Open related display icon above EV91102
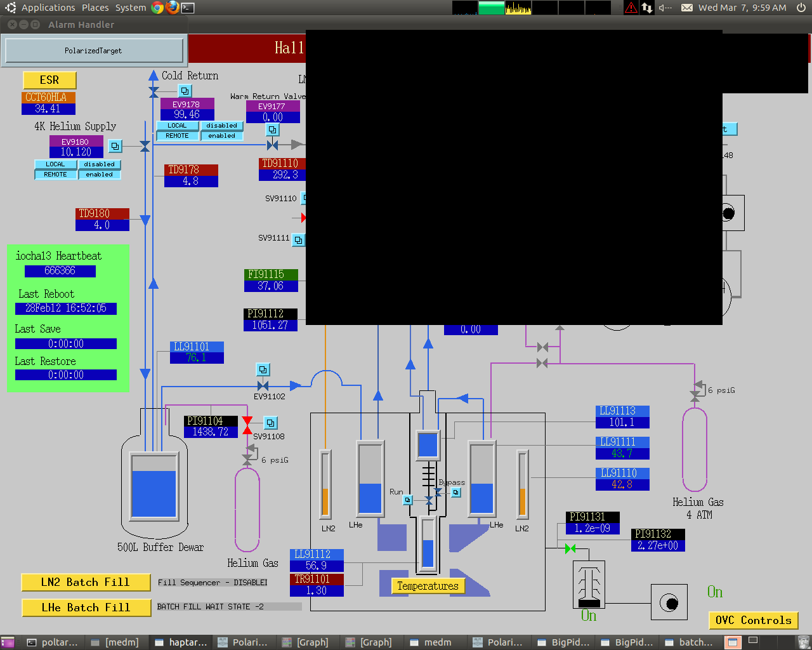812x650 pixels. [x=263, y=369]
